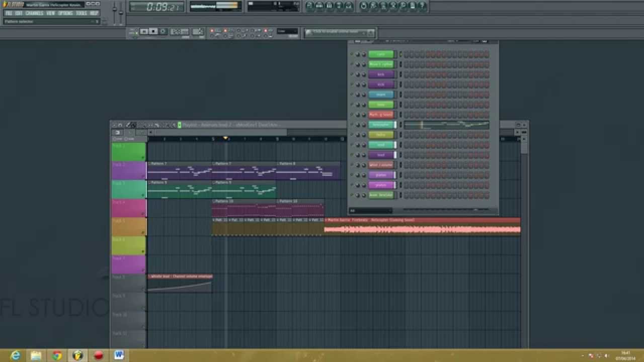Select the Pattern 8 clip on Track 2
This screenshot has width=644, height=362.
[x=308, y=171]
